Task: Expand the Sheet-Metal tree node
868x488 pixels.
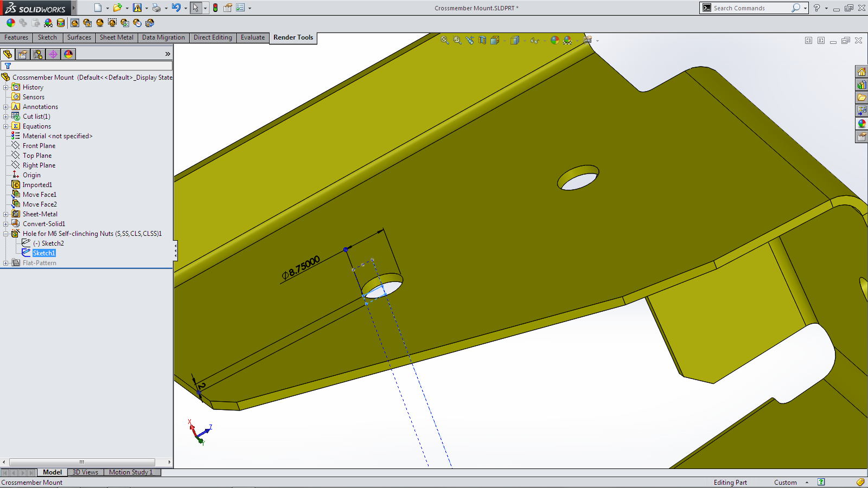Action: click(6, 214)
